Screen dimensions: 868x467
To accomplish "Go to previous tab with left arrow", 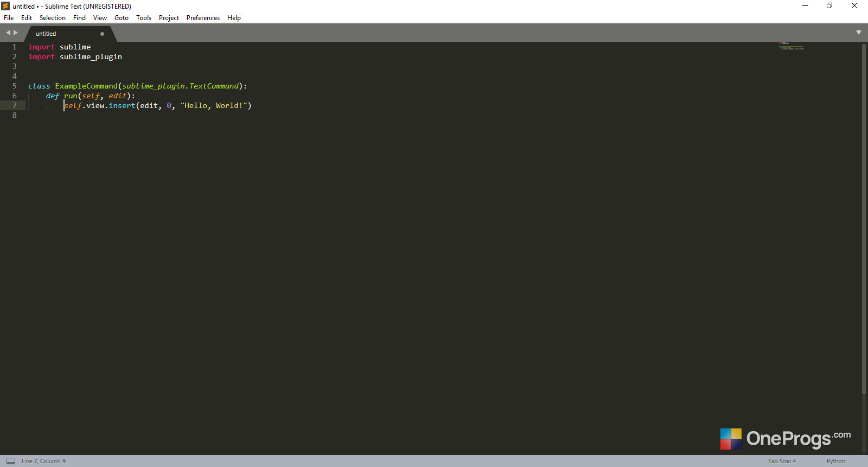I will [x=8, y=33].
